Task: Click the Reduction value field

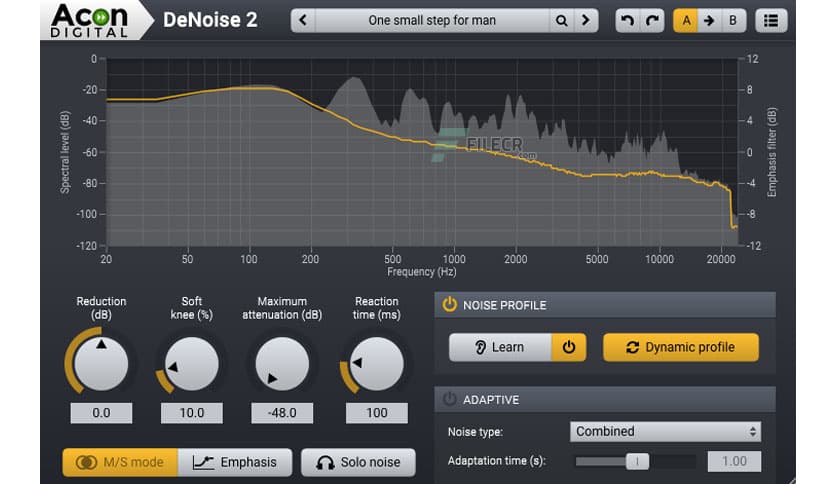Action: click(x=101, y=413)
